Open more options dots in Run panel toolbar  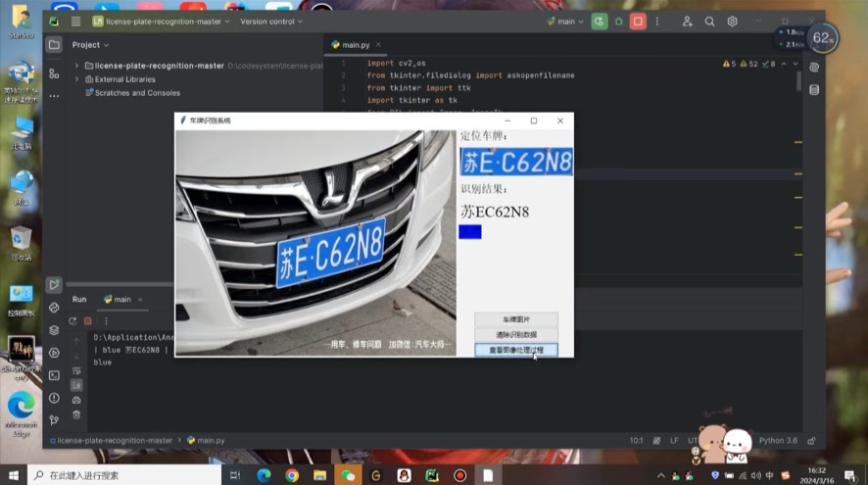coord(106,321)
